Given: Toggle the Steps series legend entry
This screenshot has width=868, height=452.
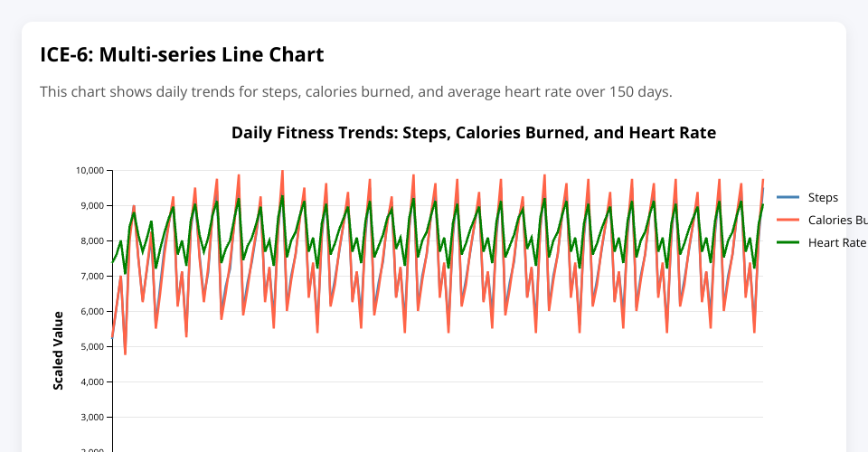Looking at the screenshot, I should click(822, 198).
